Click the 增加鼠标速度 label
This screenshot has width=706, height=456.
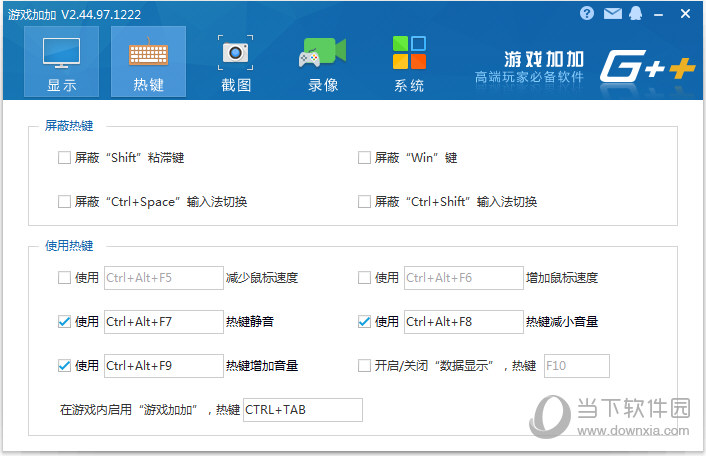[x=562, y=277]
